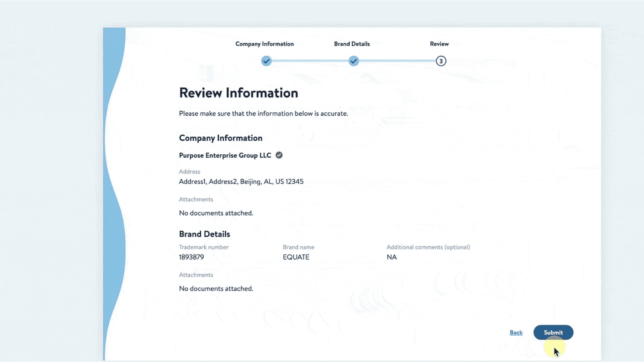Go back using the Back link
This screenshot has width=644, height=362.
pyautogui.click(x=516, y=333)
